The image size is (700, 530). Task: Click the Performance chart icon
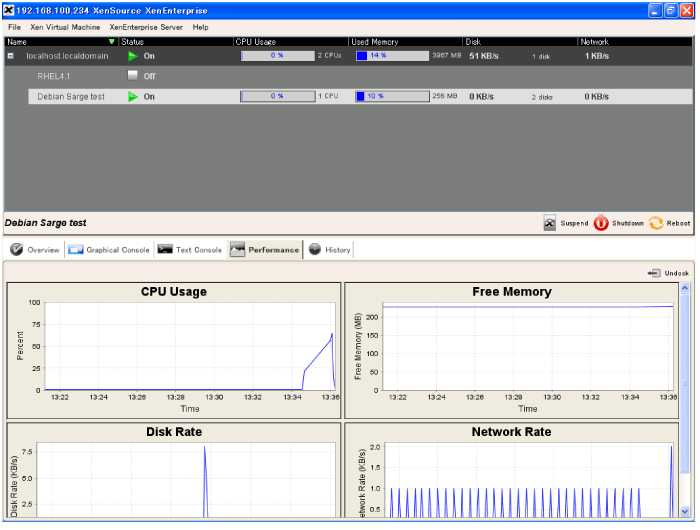click(237, 250)
